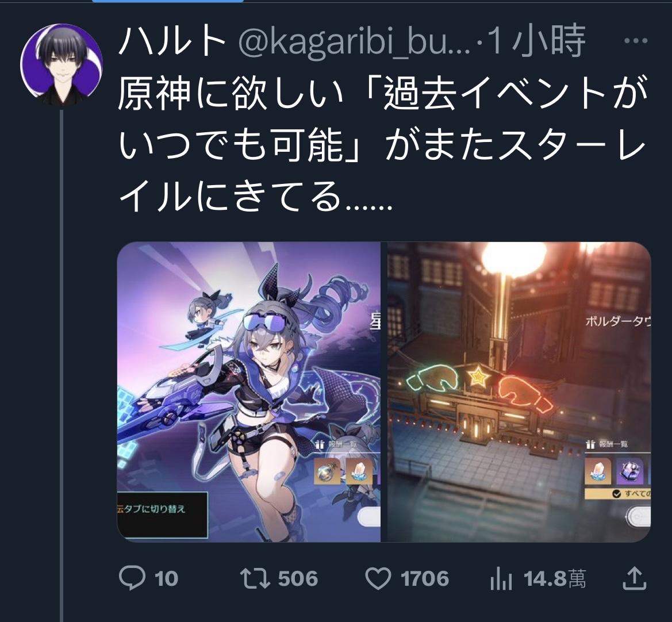View analytics via the bar chart icon
This screenshot has width=672, height=622.
tap(501, 578)
